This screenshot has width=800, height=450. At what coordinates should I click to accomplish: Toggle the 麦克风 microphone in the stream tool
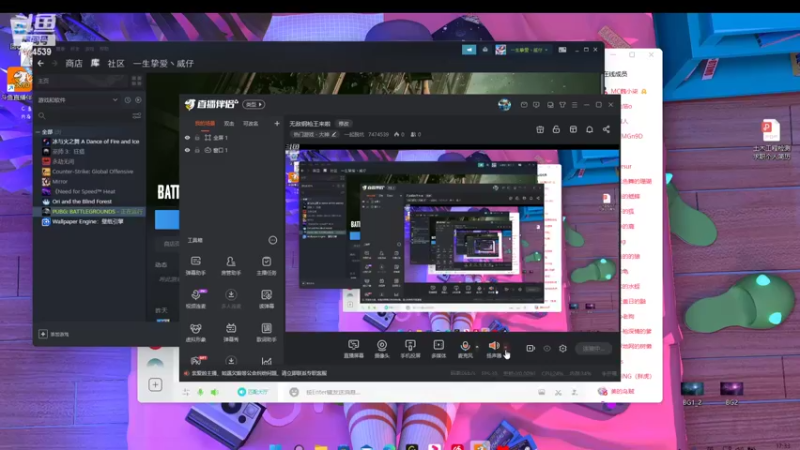(465, 349)
